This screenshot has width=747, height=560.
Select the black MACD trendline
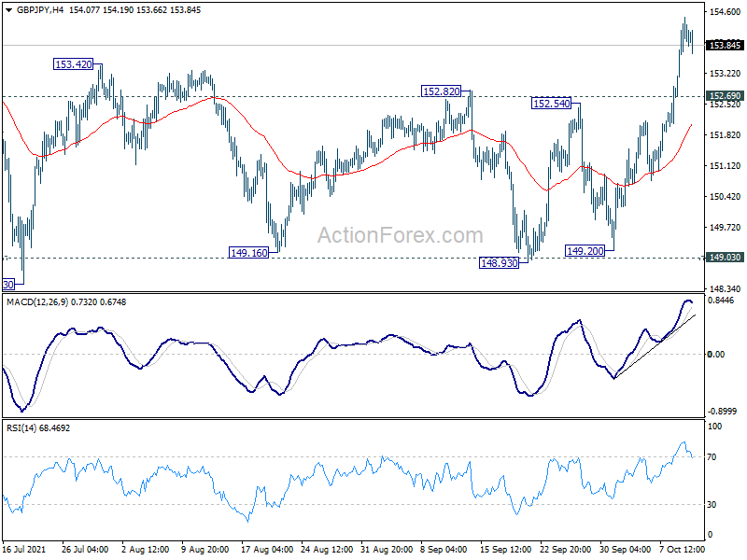[x=655, y=346]
